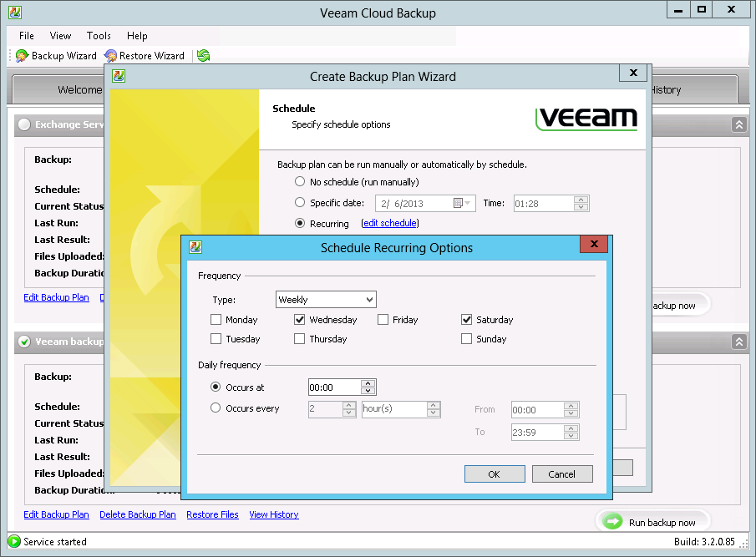This screenshot has width=756, height=557.
Task: Collapse the Exchange Server plan panel chevron
Action: coord(738,124)
